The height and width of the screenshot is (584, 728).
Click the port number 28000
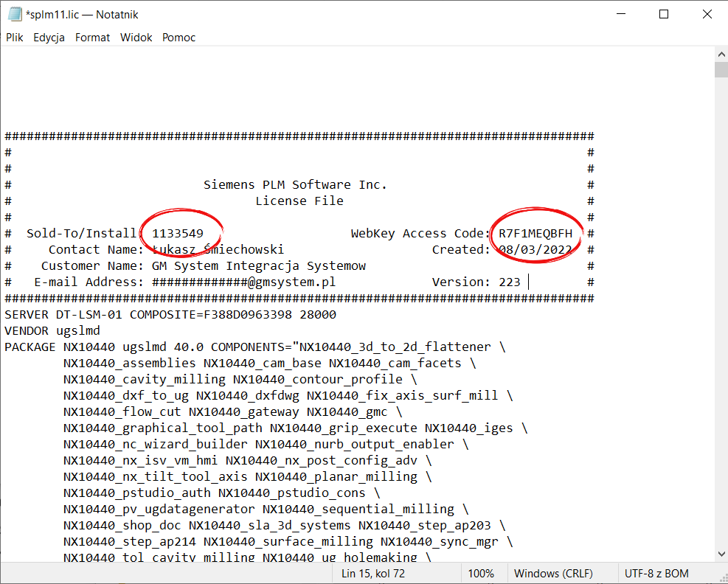tap(318, 315)
